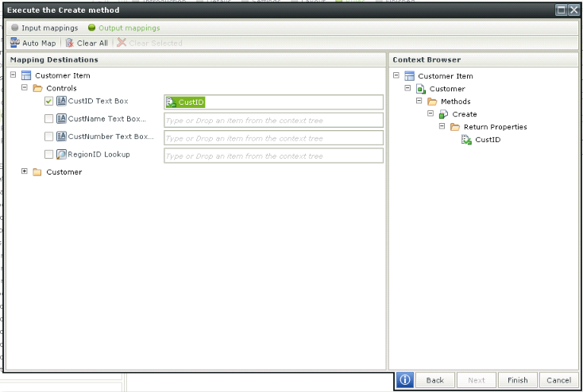
Task: Click the CustNumber Text Box mapping field
Action: point(274,138)
